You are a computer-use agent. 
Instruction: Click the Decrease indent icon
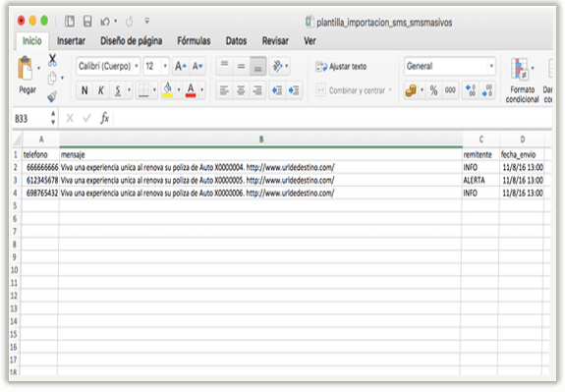(x=277, y=90)
